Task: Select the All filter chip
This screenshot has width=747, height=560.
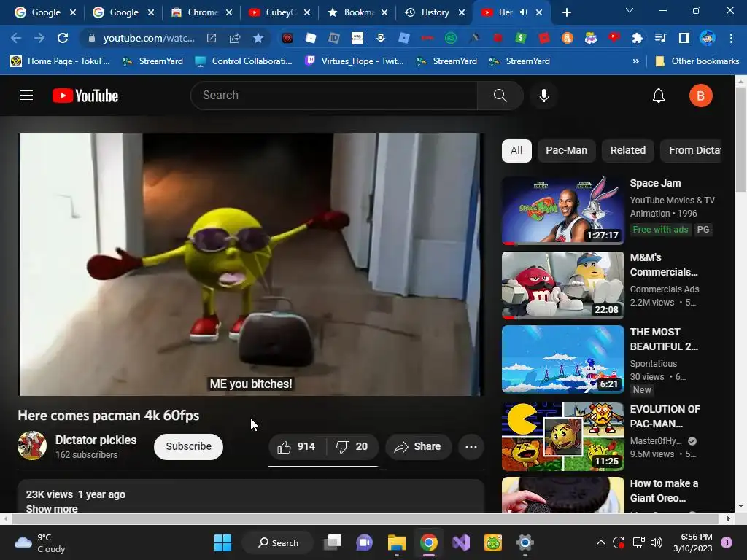Action: pos(516,150)
